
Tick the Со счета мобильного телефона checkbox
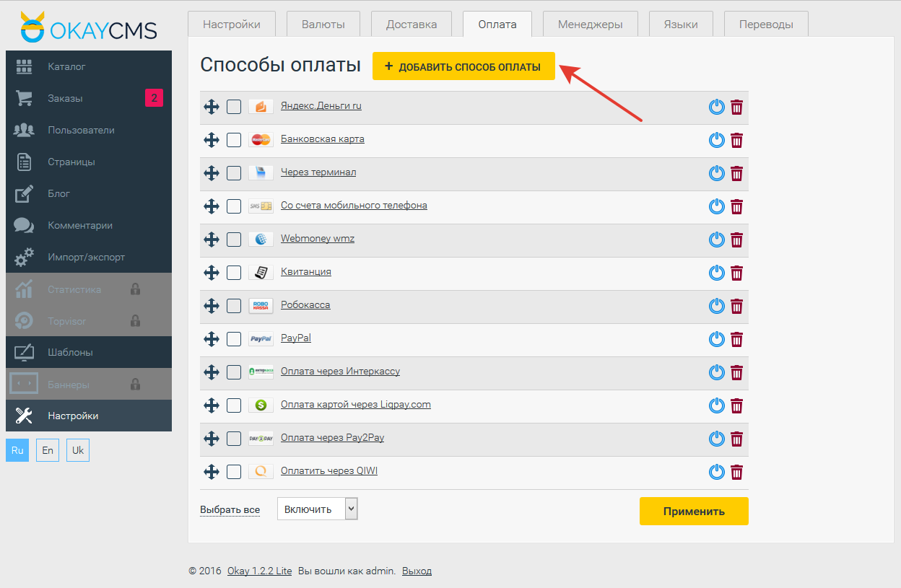(x=234, y=206)
